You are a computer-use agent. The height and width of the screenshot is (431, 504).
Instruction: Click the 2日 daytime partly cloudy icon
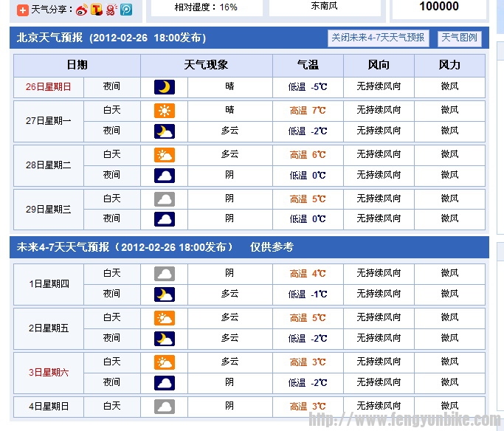click(x=165, y=318)
